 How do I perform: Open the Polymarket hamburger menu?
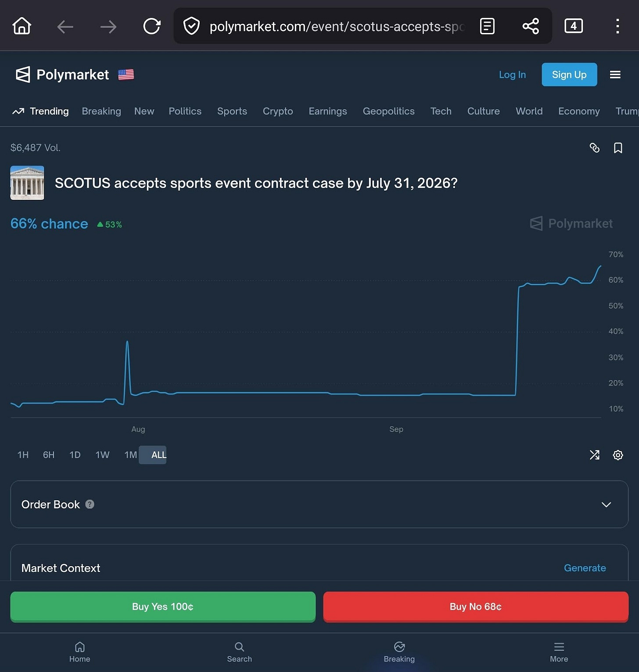[x=615, y=75]
